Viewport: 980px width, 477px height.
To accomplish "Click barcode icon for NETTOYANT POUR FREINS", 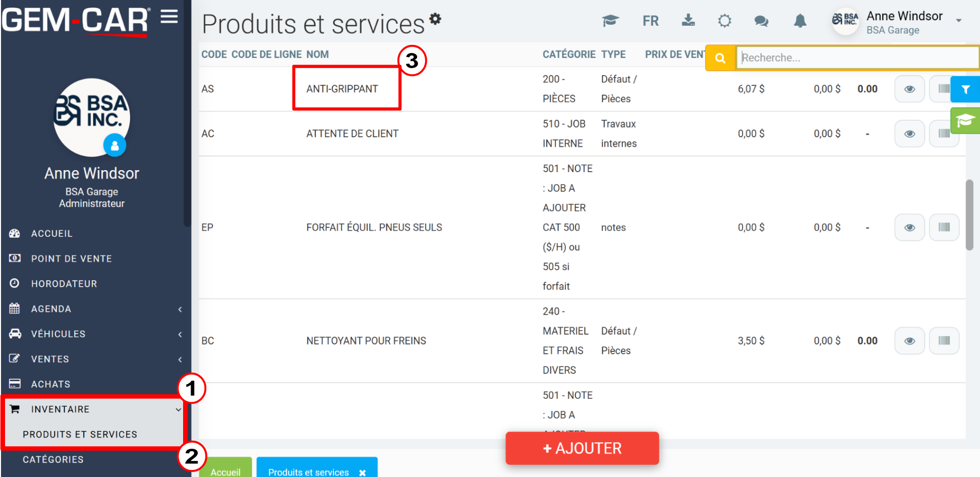I will coord(944,341).
